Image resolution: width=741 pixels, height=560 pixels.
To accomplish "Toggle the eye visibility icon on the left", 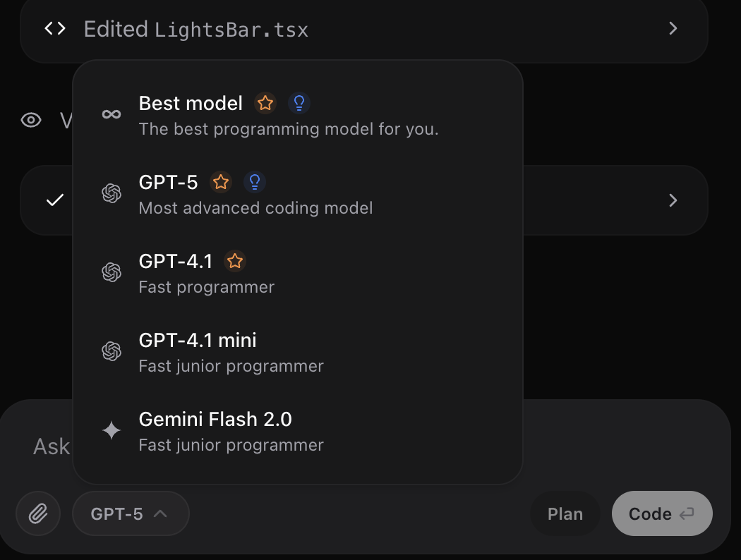I will 31,120.
